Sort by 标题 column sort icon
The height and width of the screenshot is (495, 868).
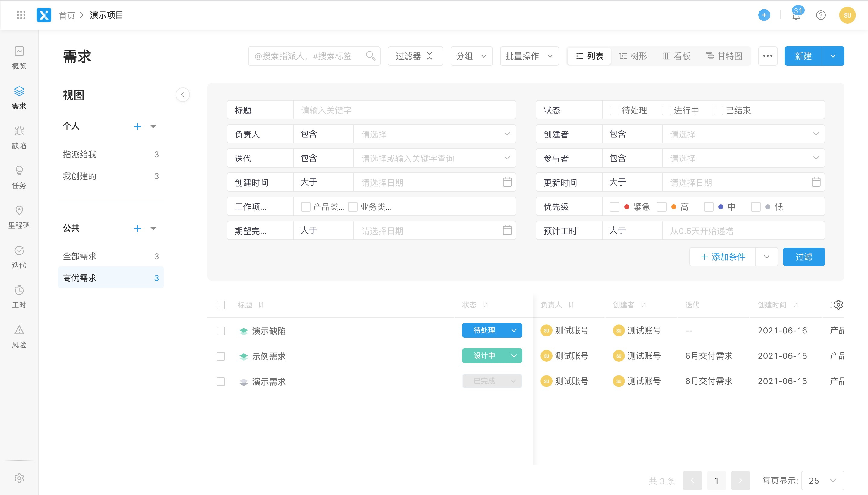261,305
